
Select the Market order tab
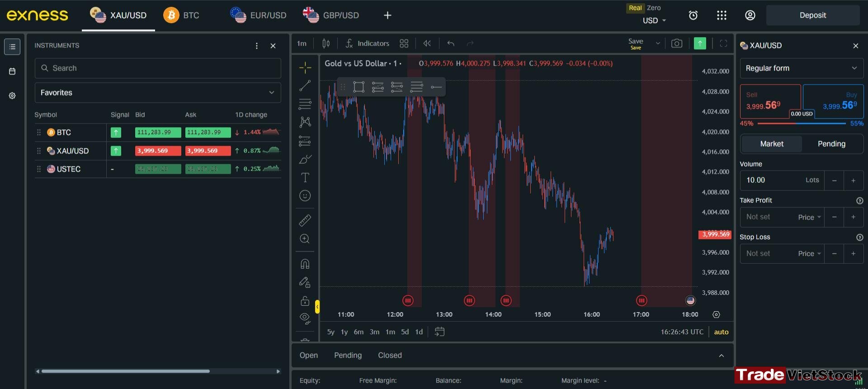click(772, 144)
